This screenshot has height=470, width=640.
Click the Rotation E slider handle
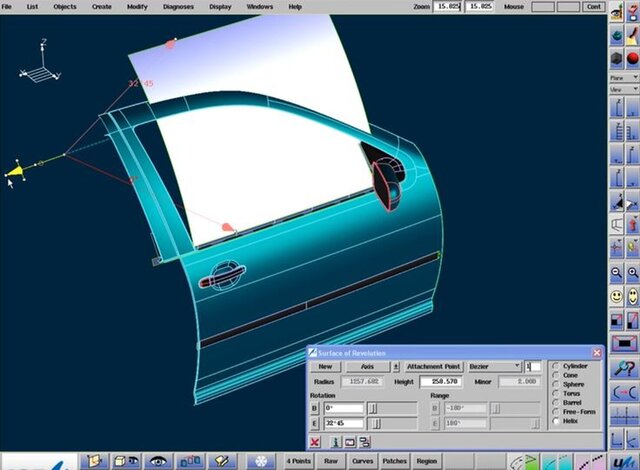coord(377,423)
